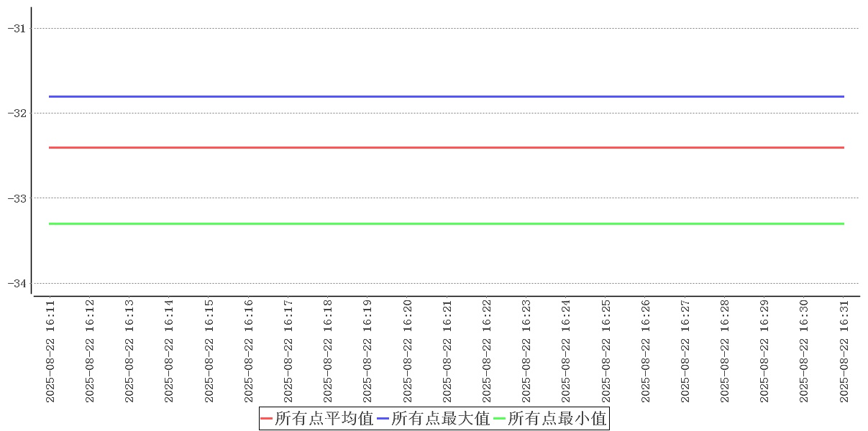The image size is (868, 431).
Task: Click the blue legend line marker
Action: click(x=383, y=418)
